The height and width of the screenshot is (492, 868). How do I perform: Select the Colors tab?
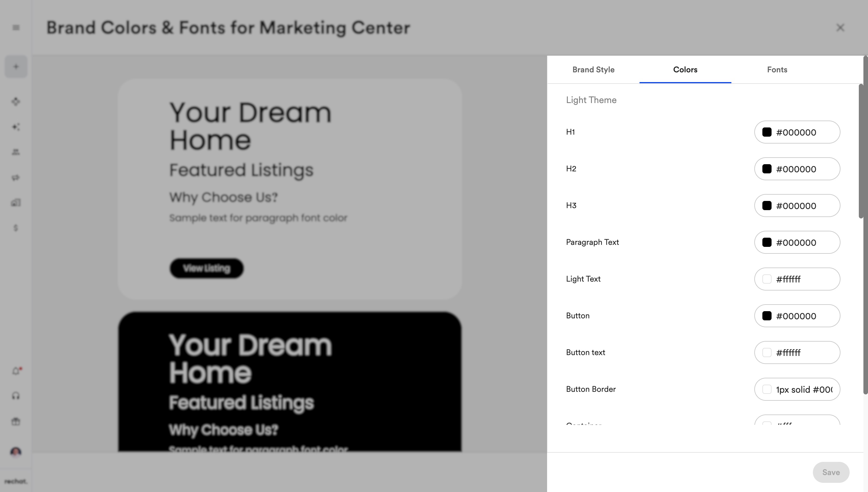click(x=685, y=70)
